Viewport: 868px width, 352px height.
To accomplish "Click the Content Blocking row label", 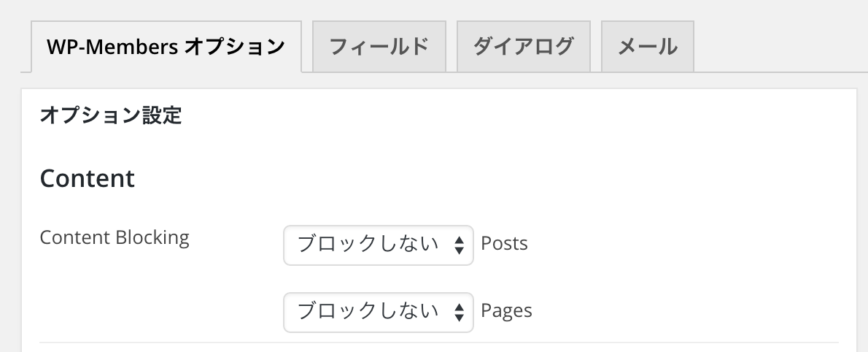I will point(115,238).
